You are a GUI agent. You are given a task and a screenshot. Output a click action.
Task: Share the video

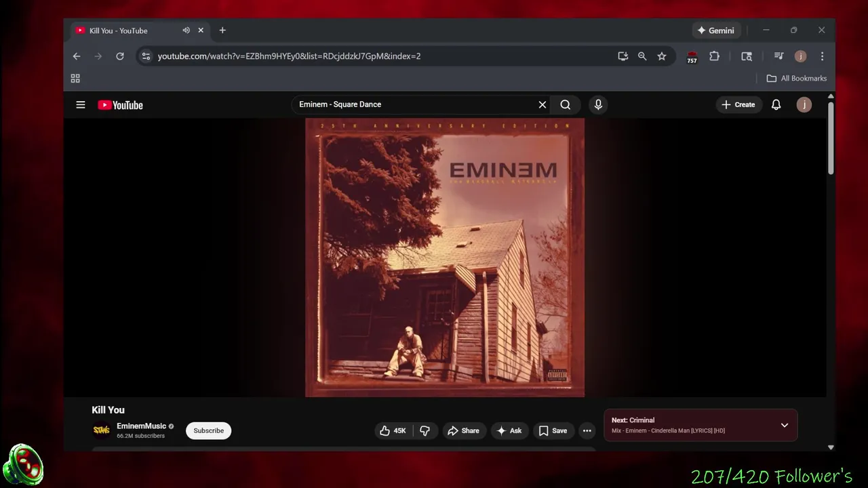click(x=464, y=430)
